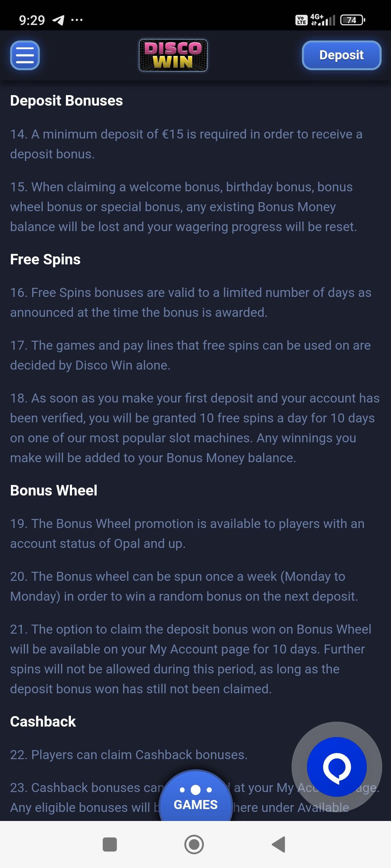
Task: Tap the notification overflow dots
Action: pyautogui.click(x=77, y=20)
